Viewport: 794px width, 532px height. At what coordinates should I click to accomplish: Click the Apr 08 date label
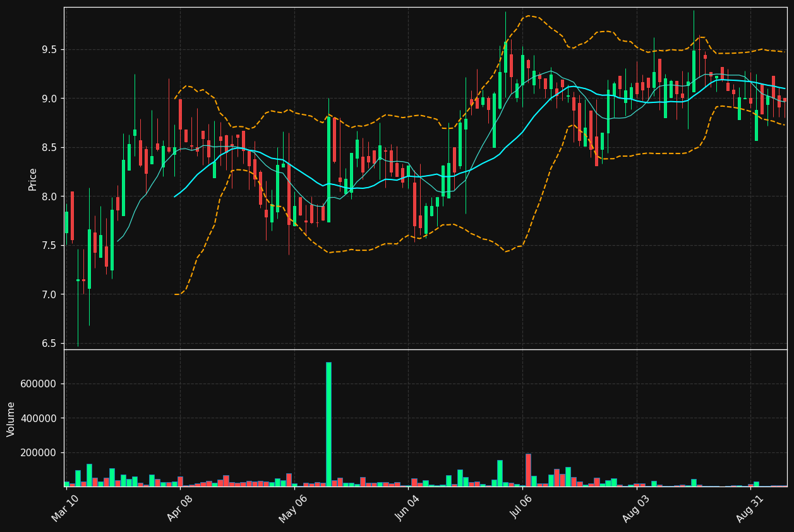[x=179, y=508]
